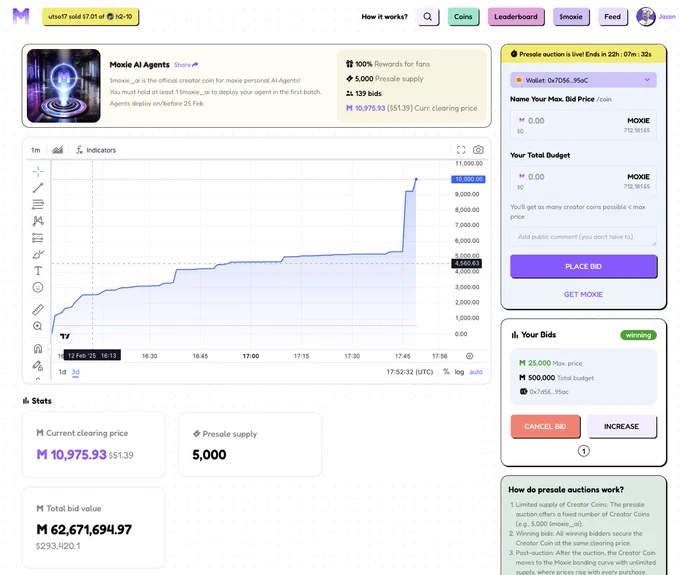Toggle percent scale on chart

(446, 372)
